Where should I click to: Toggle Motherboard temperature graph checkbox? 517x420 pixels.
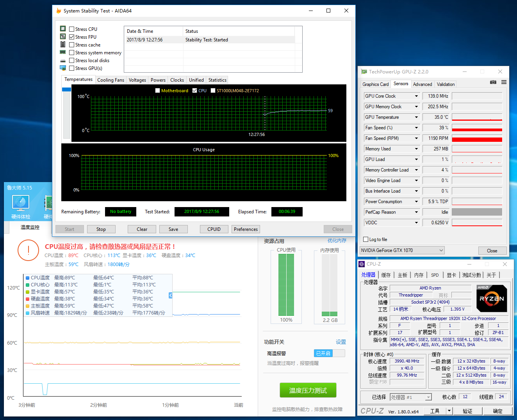(158, 91)
